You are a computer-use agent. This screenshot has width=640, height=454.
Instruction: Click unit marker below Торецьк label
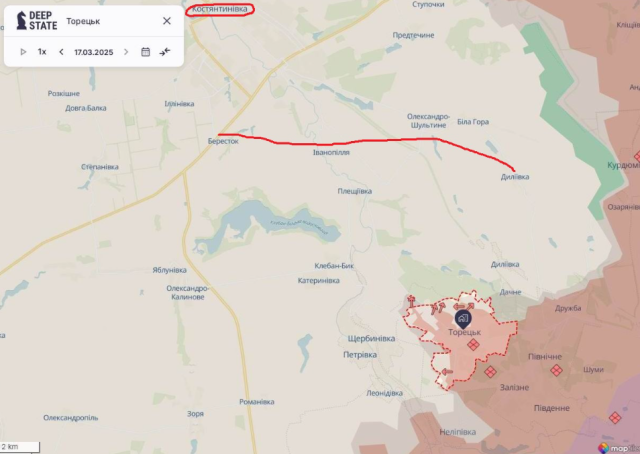pos(473,345)
